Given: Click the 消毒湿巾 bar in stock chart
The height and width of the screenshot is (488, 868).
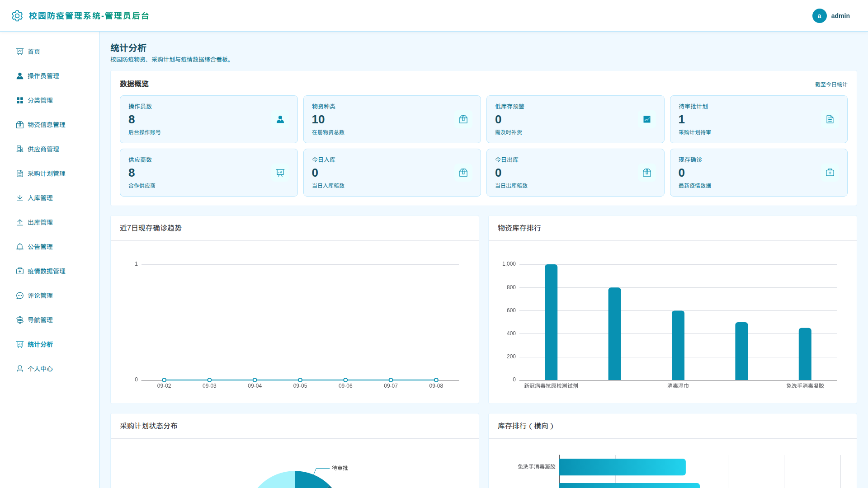Looking at the screenshot, I should (678, 345).
